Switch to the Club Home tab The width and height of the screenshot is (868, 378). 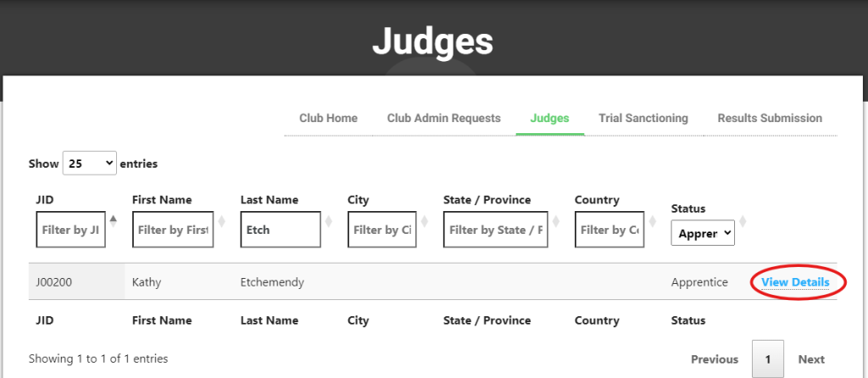328,118
